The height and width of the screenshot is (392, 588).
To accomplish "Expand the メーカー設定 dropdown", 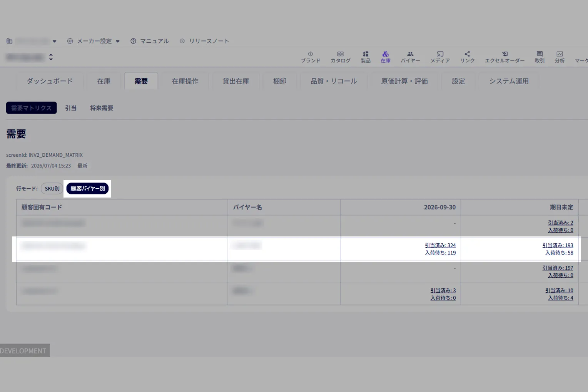I will coord(94,41).
